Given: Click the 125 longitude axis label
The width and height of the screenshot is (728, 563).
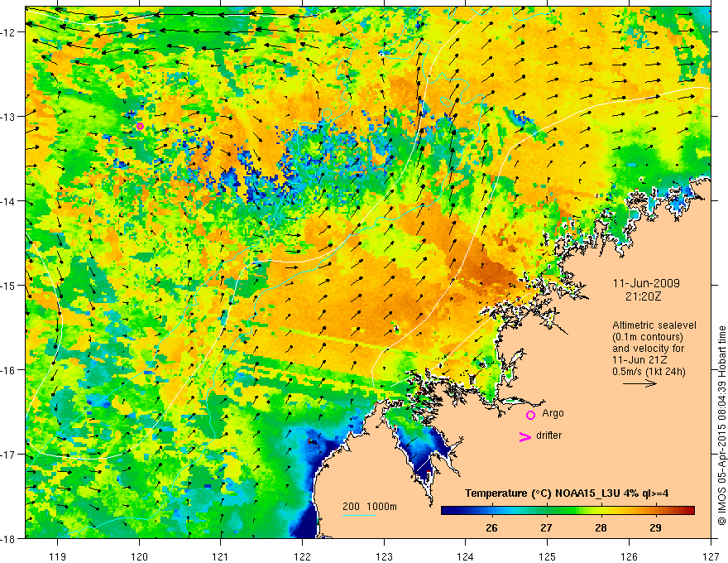Looking at the screenshot, I should 548,556.
